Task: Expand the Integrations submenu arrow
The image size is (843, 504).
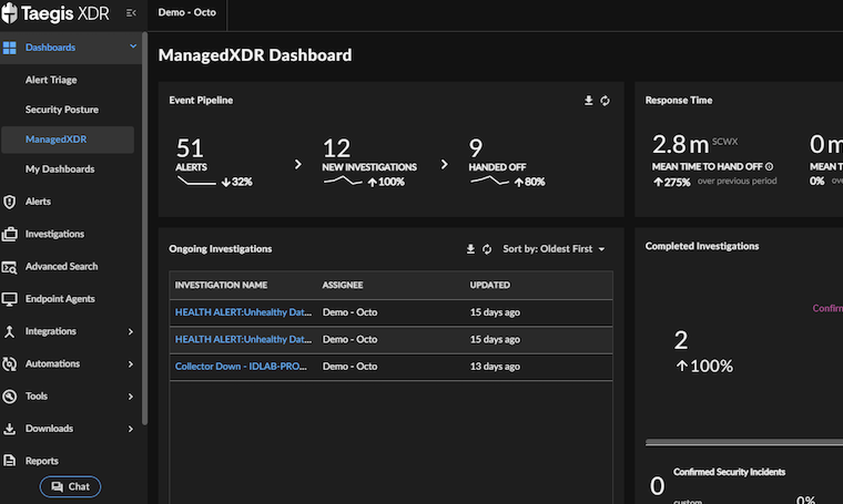Action: 130,332
